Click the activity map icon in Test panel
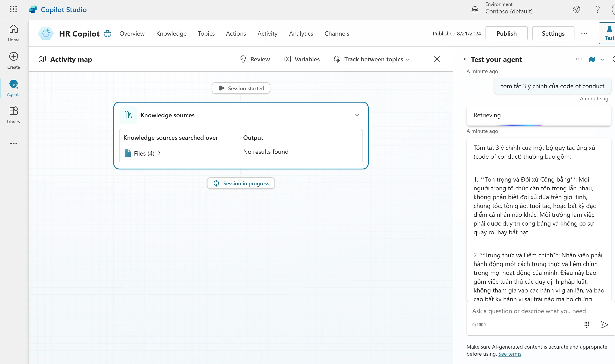 [592, 59]
